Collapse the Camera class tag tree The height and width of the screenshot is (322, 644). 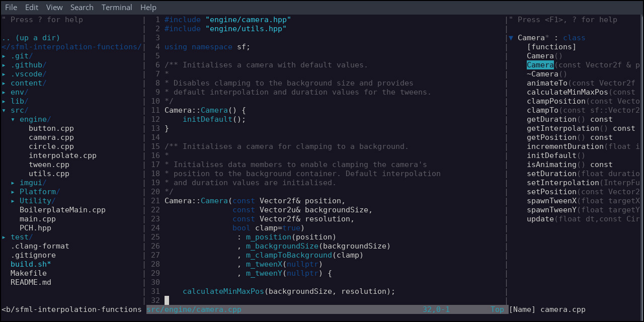[511, 38]
